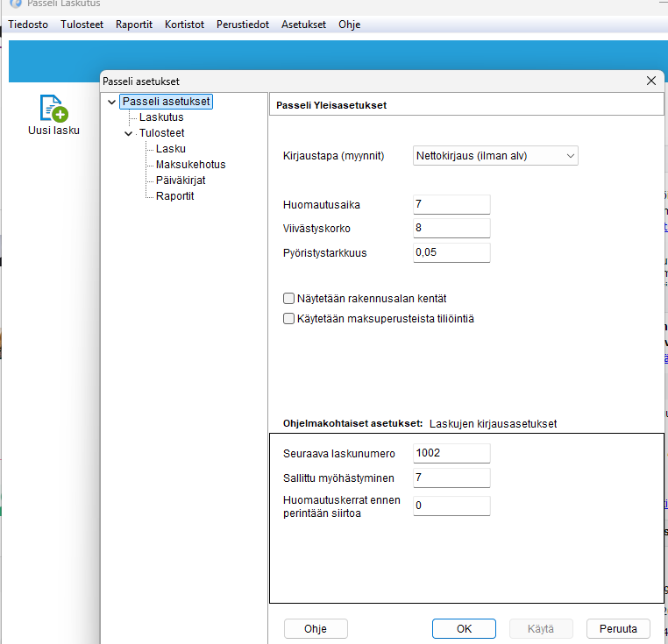Image resolution: width=668 pixels, height=644 pixels.
Task: Open the Raportit menu
Action: click(134, 25)
